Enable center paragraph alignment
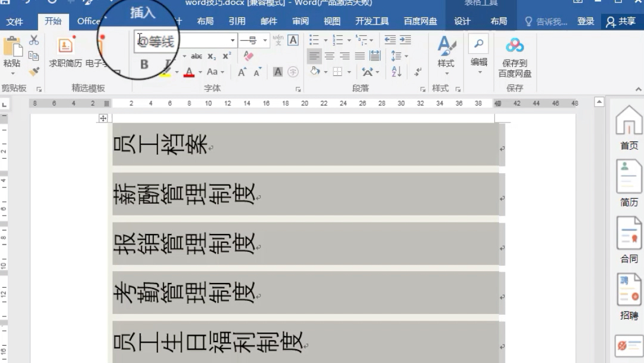This screenshot has width=644, height=363. click(329, 56)
